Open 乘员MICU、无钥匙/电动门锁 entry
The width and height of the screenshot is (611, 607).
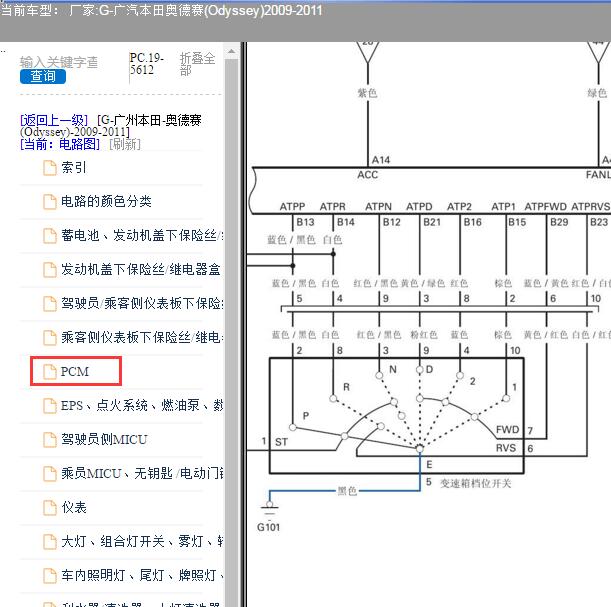142,473
